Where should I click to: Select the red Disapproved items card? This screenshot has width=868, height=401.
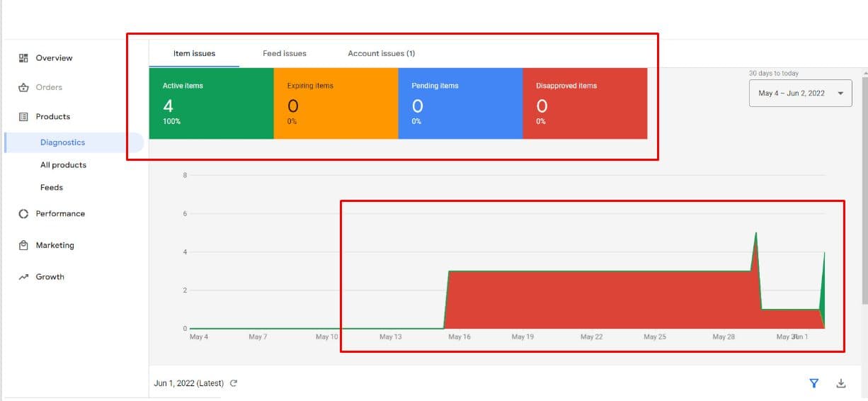click(585, 103)
